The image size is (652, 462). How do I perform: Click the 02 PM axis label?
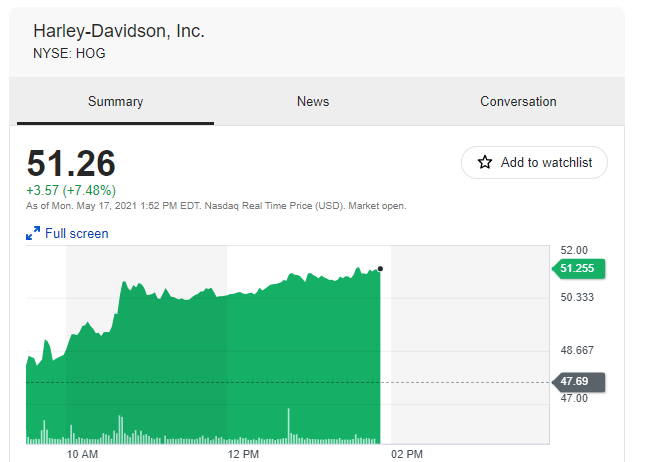(407, 454)
